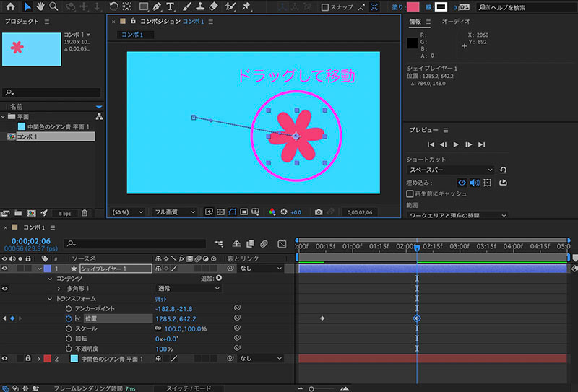Click the スイッチ / モード button
Viewport: 578px width, 392px height.
pos(189,388)
